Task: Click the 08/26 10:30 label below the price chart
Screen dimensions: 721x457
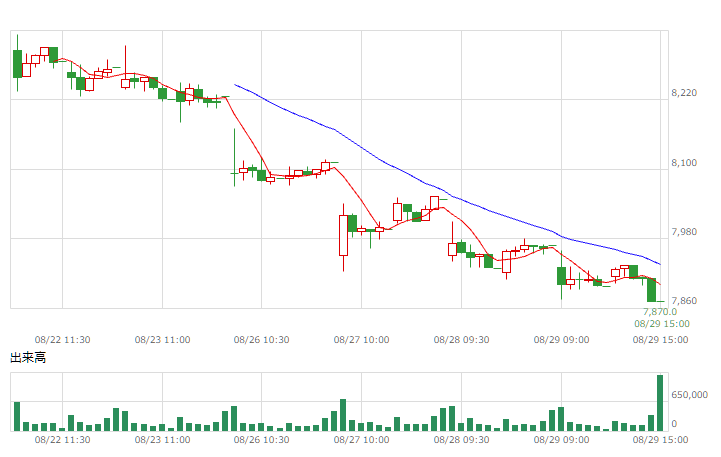Action: coord(262,340)
